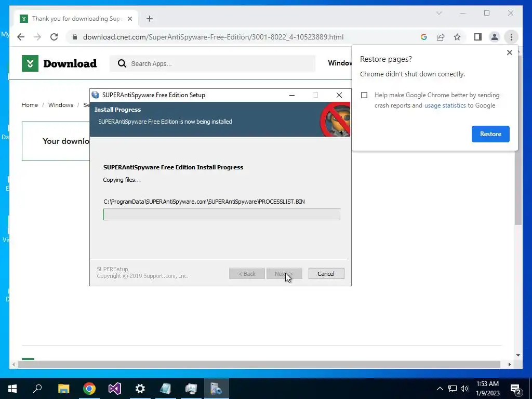Click the address bar URL
The width and height of the screenshot is (532, 399).
point(213,37)
